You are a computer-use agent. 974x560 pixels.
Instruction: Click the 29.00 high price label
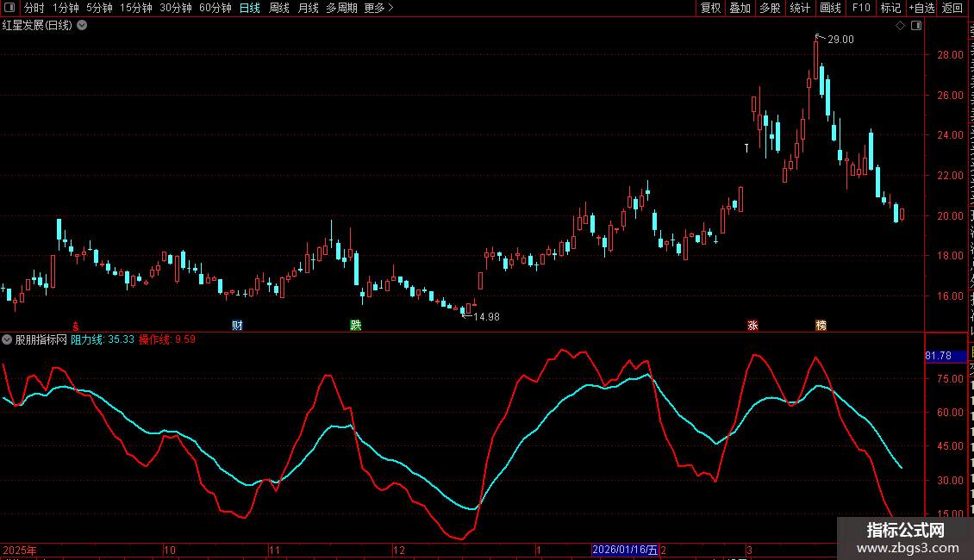tap(841, 39)
